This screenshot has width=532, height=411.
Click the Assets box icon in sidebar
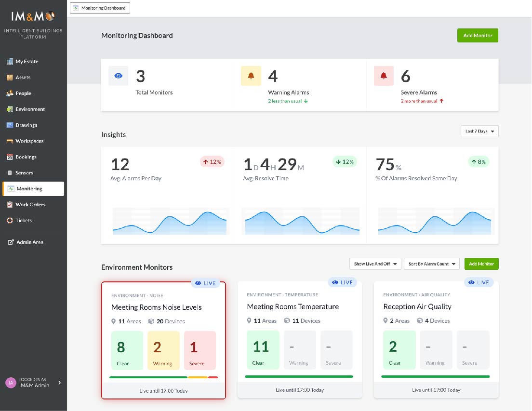(10, 78)
